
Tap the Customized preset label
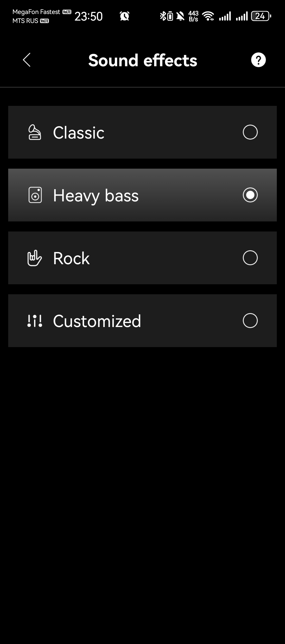pos(97,321)
